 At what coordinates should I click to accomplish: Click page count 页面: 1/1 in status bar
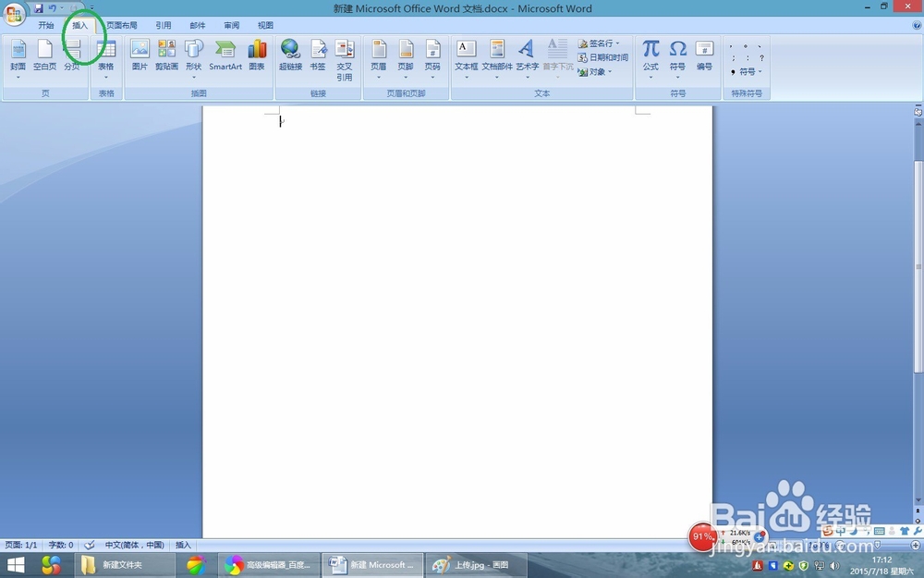pos(20,545)
